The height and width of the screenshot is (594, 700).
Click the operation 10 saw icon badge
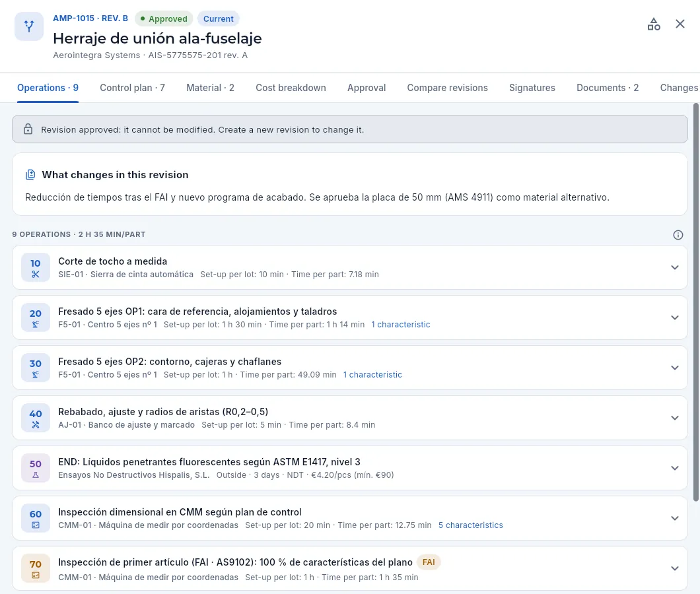coord(36,268)
